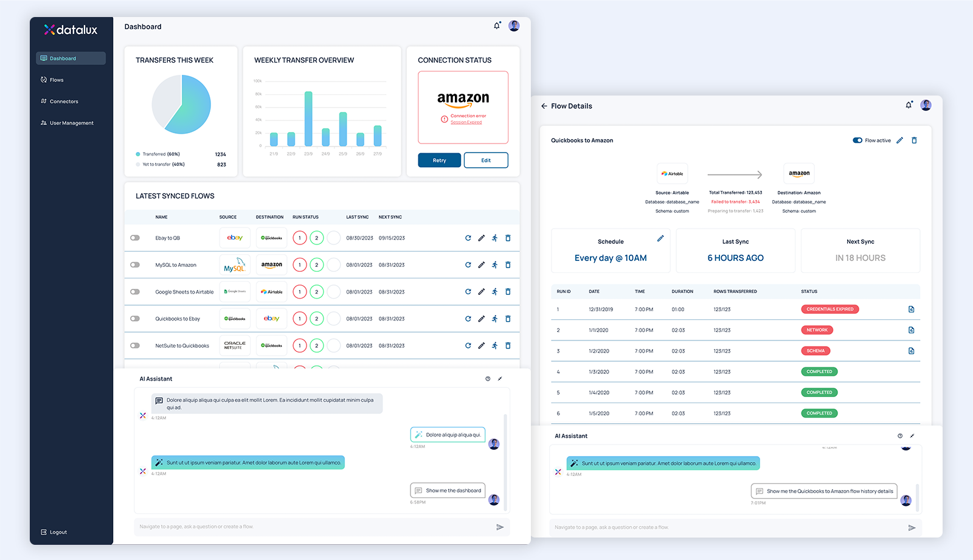Click the datalux logo
Viewport: 973px width, 560px height.
point(71,29)
